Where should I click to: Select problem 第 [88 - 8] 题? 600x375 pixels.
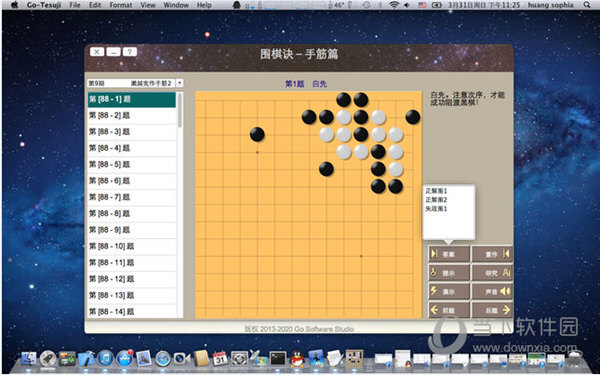tap(132, 214)
